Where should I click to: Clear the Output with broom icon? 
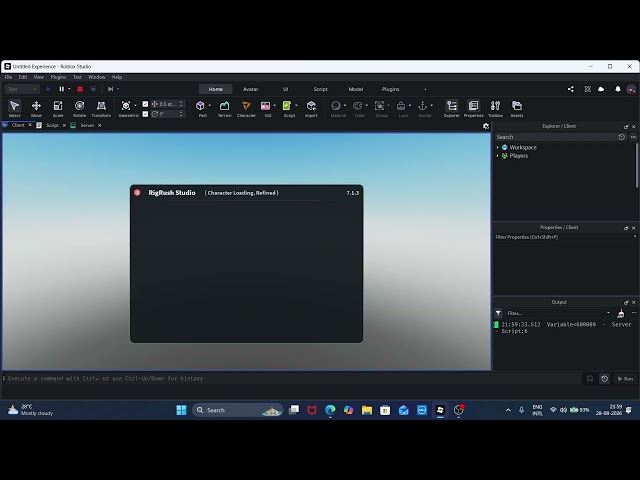(x=621, y=313)
